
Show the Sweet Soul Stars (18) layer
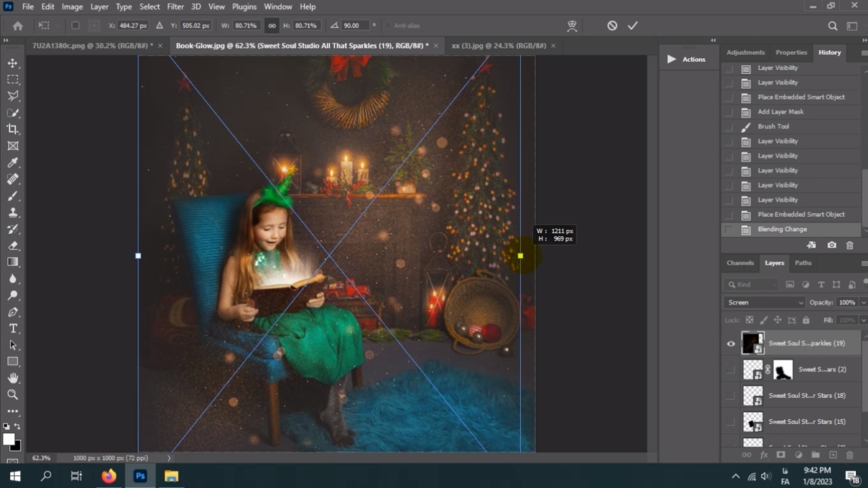[731, 396]
